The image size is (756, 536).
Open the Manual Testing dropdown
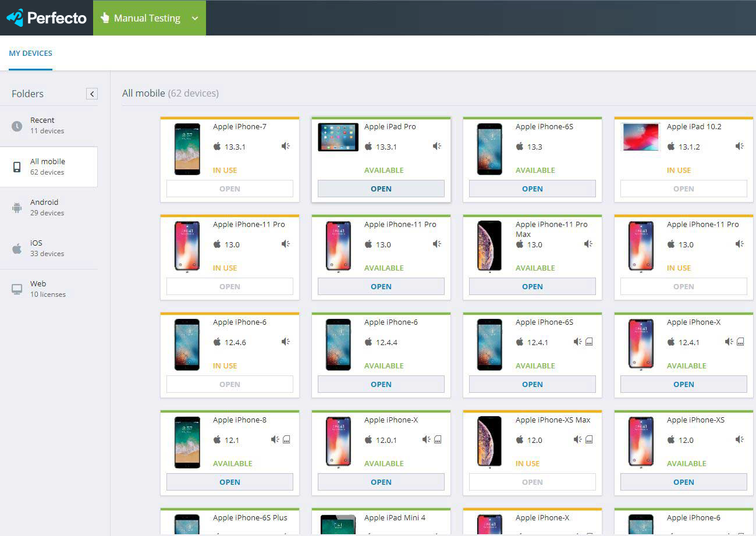point(149,18)
